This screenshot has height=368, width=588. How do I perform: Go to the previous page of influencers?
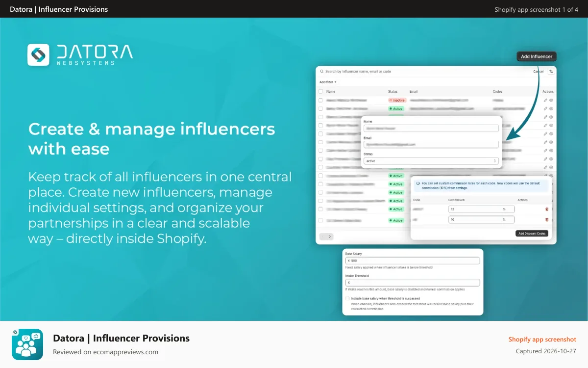pos(323,237)
